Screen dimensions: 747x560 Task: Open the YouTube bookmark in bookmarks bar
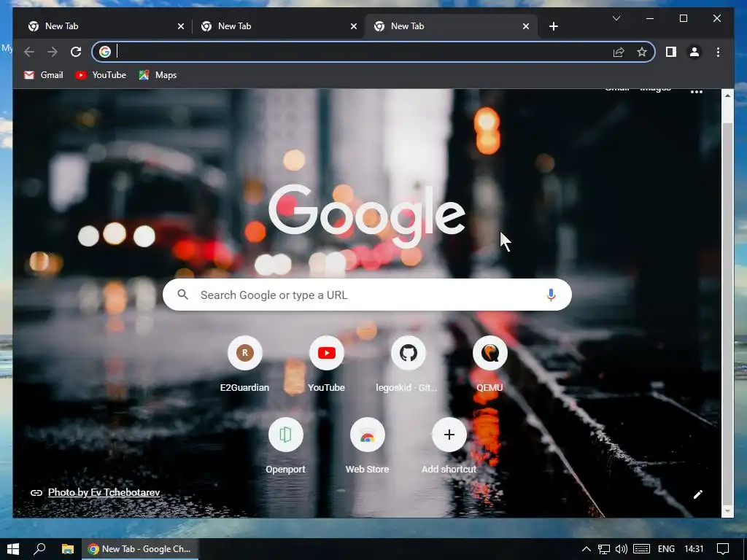click(101, 75)
